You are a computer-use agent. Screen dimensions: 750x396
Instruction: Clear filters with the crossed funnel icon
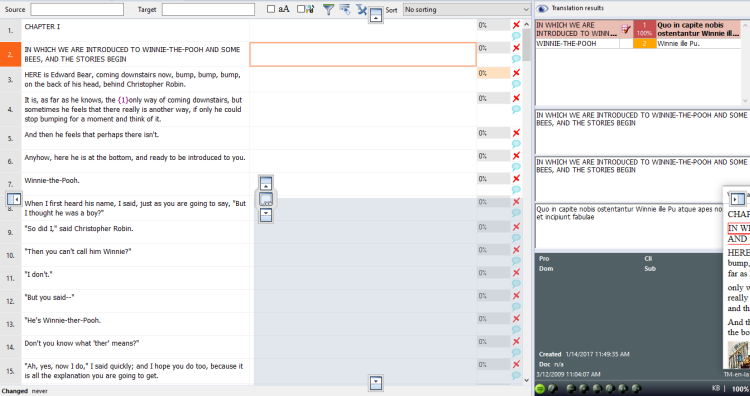[x=362, y=9]
